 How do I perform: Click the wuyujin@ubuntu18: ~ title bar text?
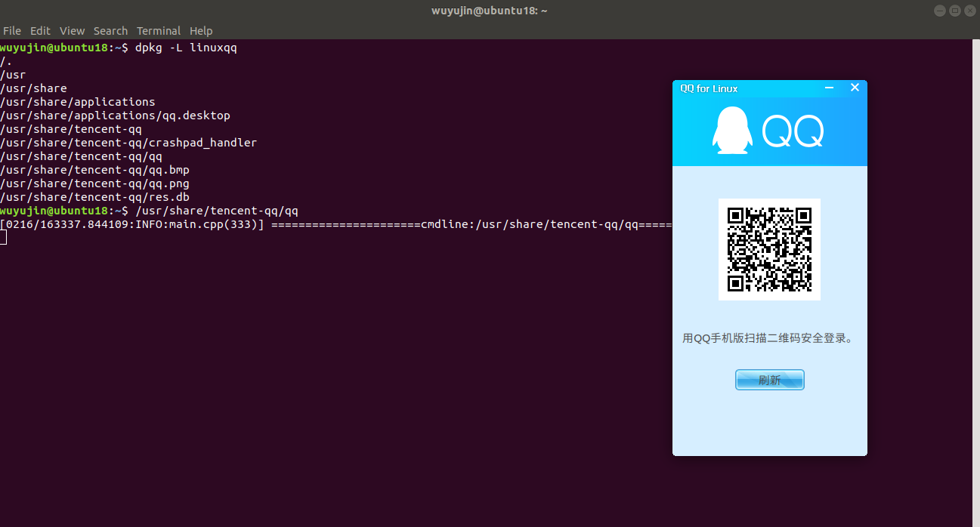pos(490,11)
